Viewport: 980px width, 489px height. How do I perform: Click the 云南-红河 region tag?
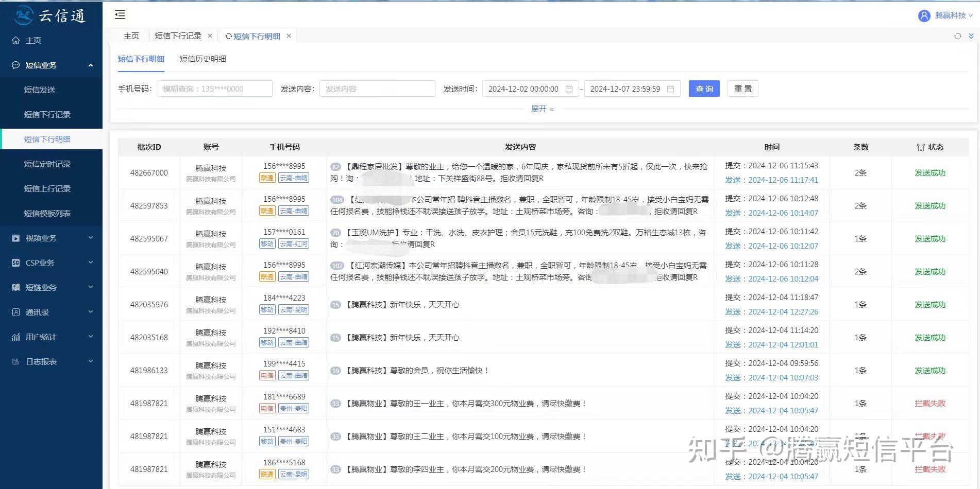294,244
